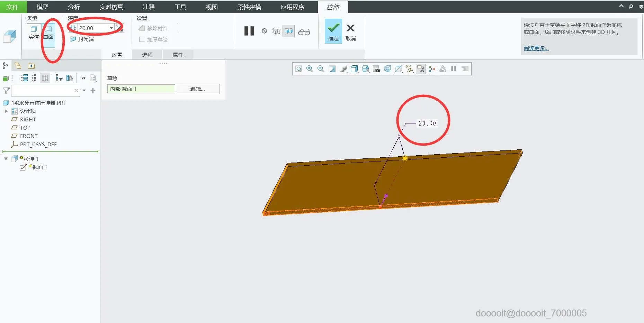This screenshot has height=323, width=644.
Task: Click the 内部 截面 1 sketch collector
Action: (141, 89)
